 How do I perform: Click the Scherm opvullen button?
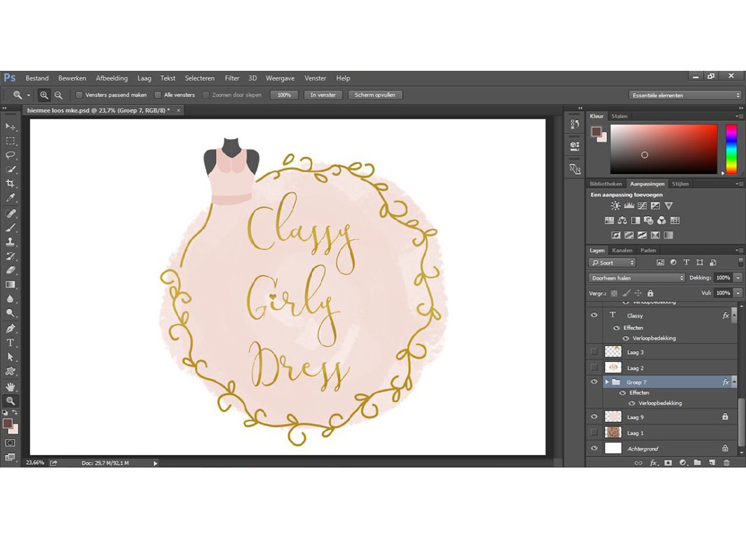click(x=375, y=95)
